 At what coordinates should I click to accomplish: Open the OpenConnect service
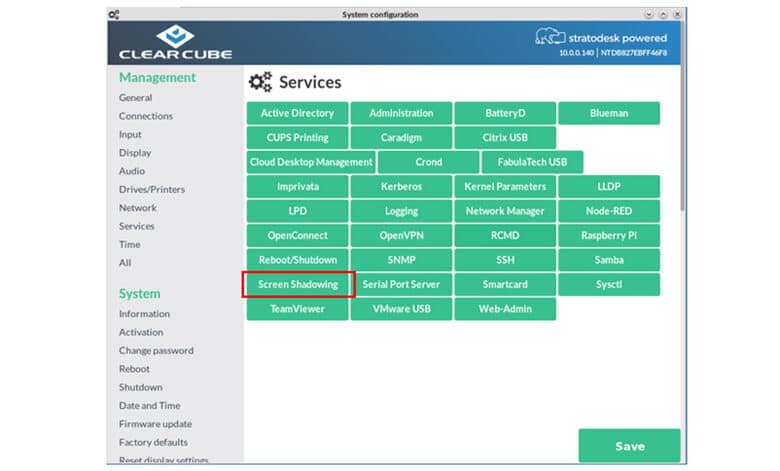click(297, 235)
